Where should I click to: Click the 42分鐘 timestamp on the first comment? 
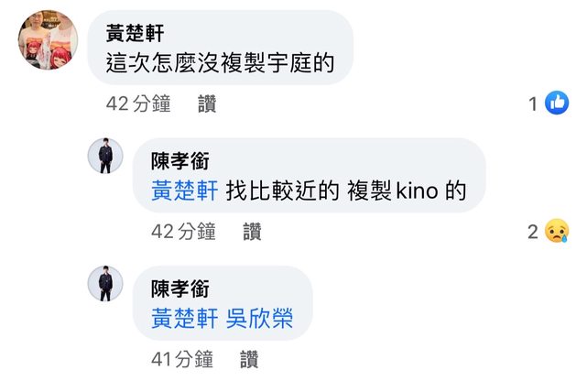[138, 103]
